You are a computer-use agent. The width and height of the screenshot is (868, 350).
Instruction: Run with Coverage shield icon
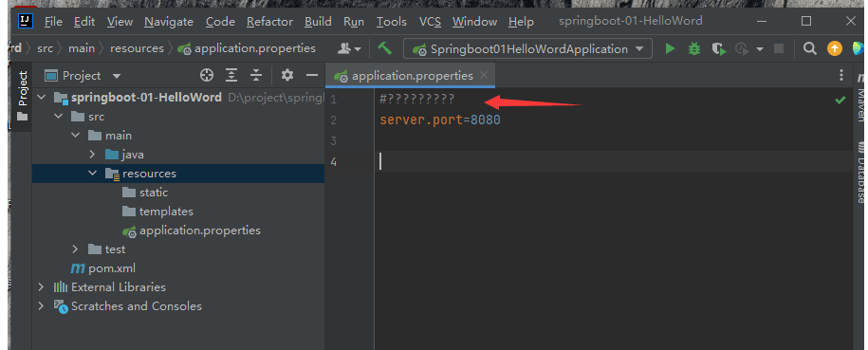point(718,48)
